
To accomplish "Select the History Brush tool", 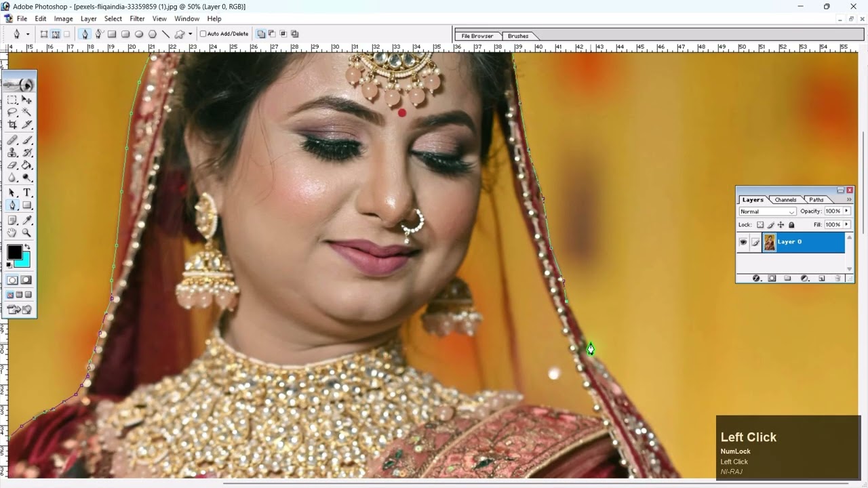I will point(27,152).
